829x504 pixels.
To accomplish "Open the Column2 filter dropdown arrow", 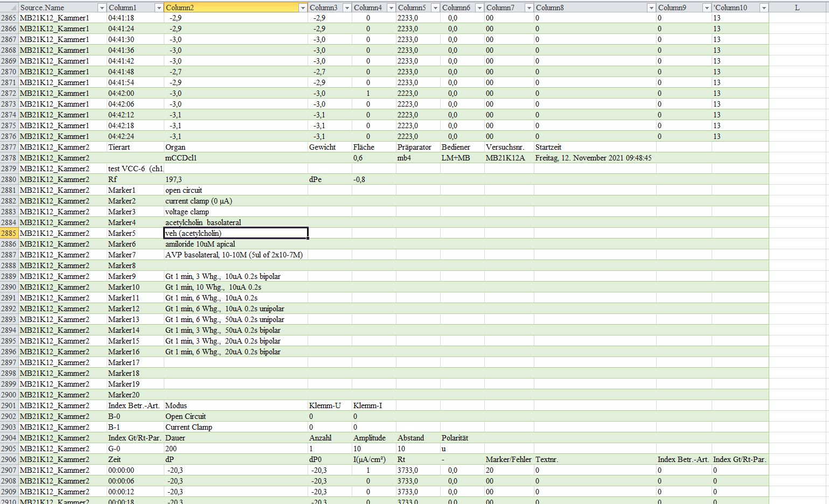I will coord(302,8).
